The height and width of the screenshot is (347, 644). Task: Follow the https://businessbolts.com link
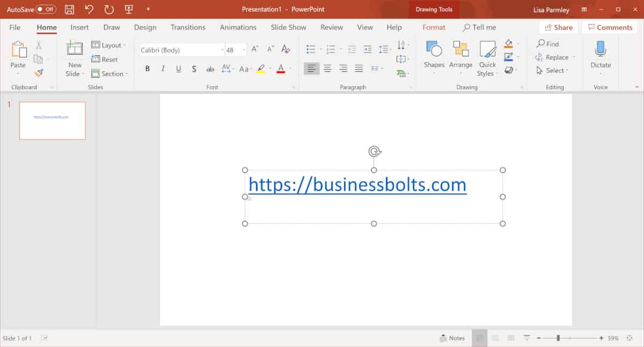pos(357,185)
